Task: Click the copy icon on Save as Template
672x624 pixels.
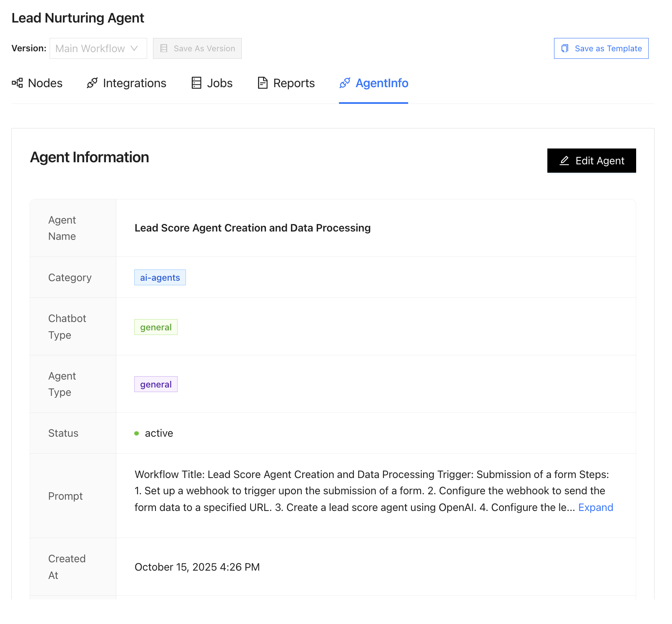Action: click(x=565, y=48)
